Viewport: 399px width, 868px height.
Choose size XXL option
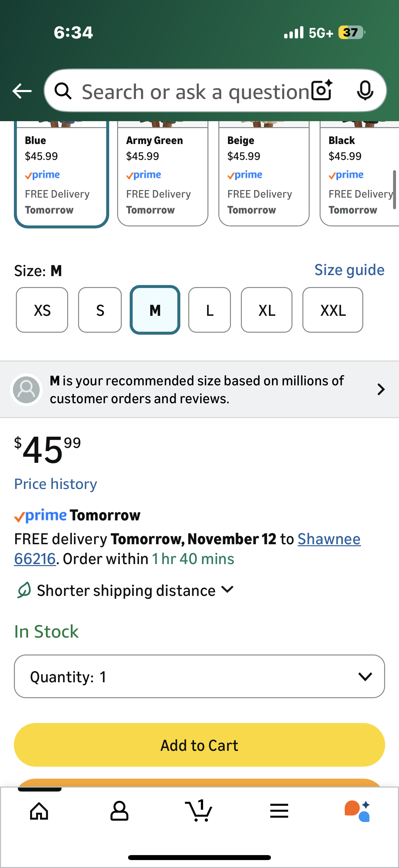333,310
